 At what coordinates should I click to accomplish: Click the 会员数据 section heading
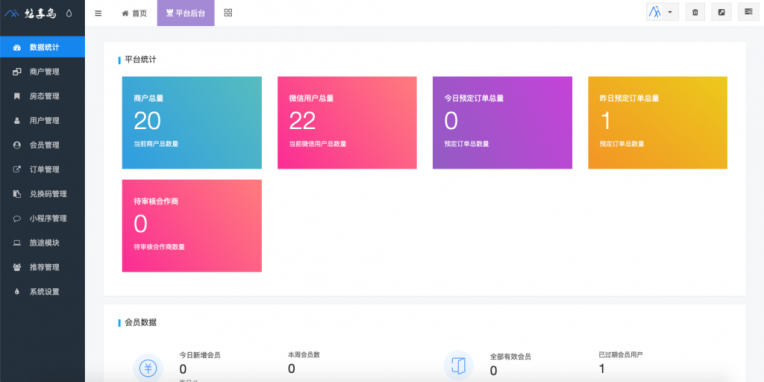click(140, 322)
